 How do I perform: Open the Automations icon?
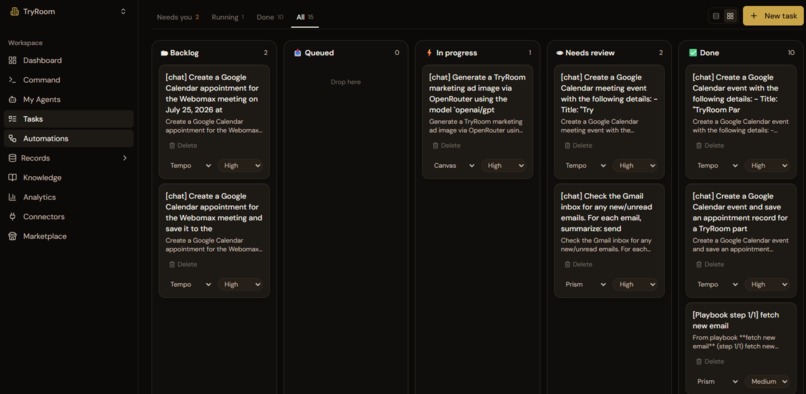[13, 138]
